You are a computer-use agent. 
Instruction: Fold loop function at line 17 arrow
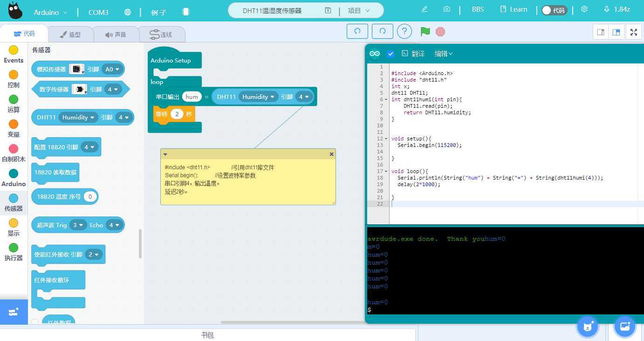pos(386,172)
